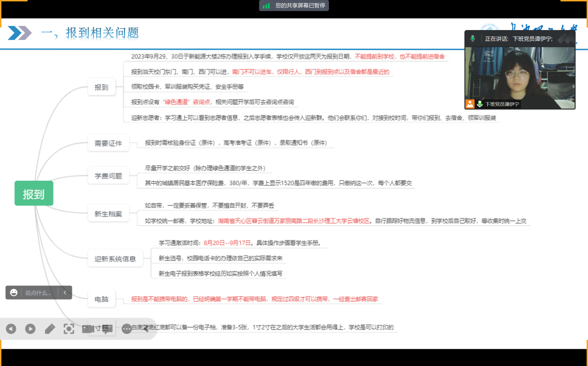The width and height of the screenshot is (588, 366).
Task: Type in the 说点什么 chat field
Action: [x=39, y=293]
